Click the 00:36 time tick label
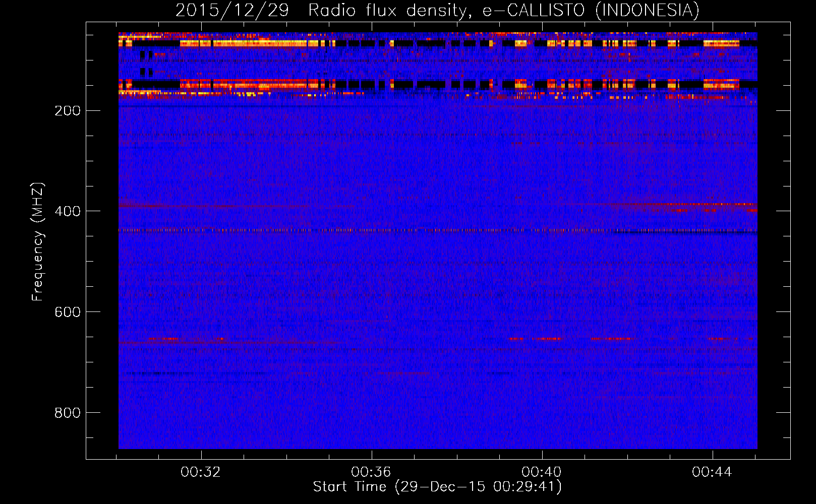The width and height of the screenshot is (816, 504). pos(371,472)
